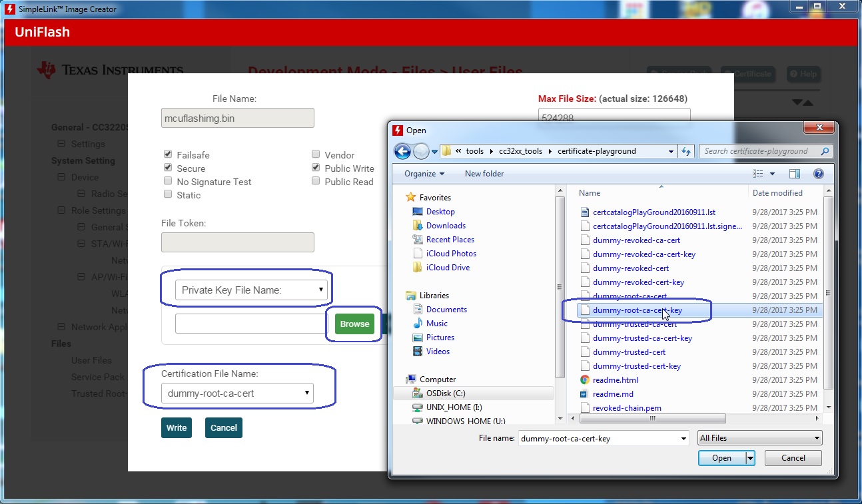
Task: Open the All Files type dropdown
Action: pos(759,438)
